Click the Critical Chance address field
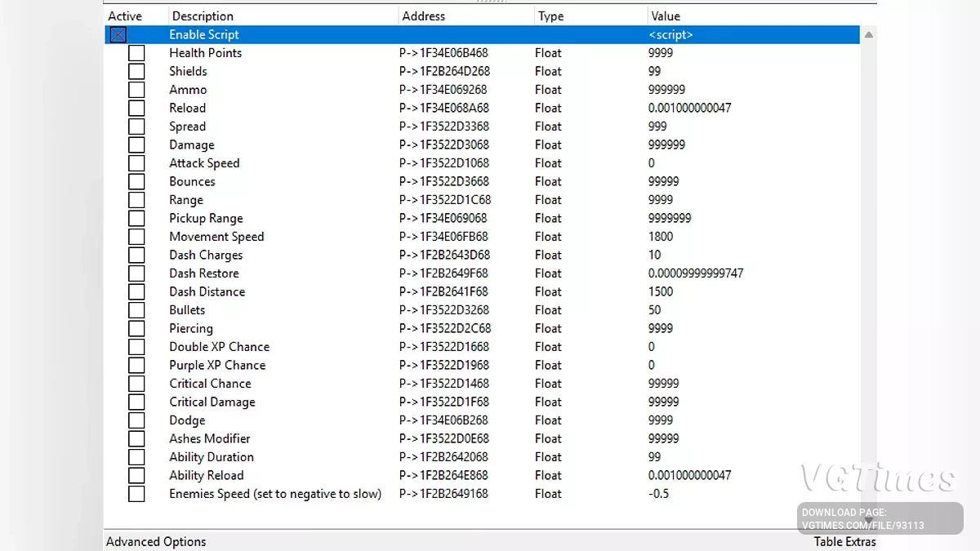980x551 pixels. click(x=444, y=384)
